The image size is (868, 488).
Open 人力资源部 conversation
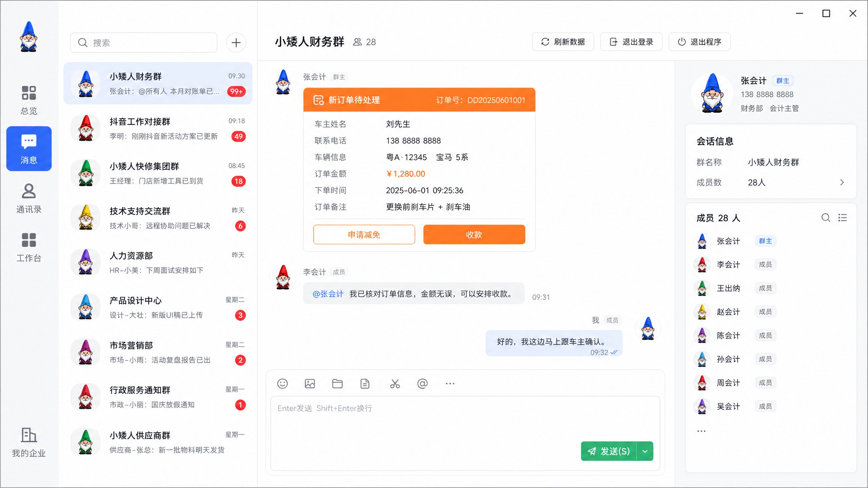pyautogui.click(x=158, y=263)
